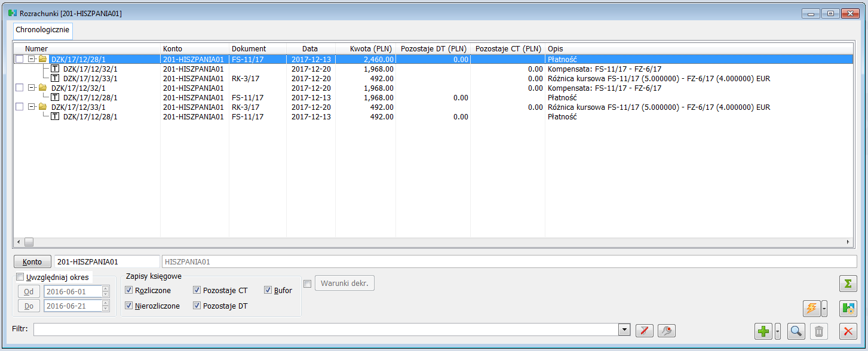
Task: Click the T icon of child row DZK/17/12/32/1
Action: click(x=55, y=69)
